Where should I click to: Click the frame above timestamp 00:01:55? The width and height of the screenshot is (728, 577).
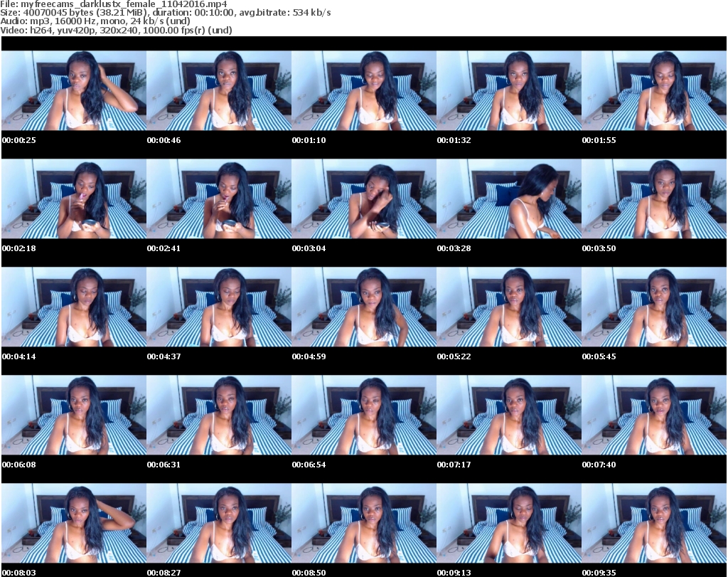pyautogui.click(x=653, y=90)
